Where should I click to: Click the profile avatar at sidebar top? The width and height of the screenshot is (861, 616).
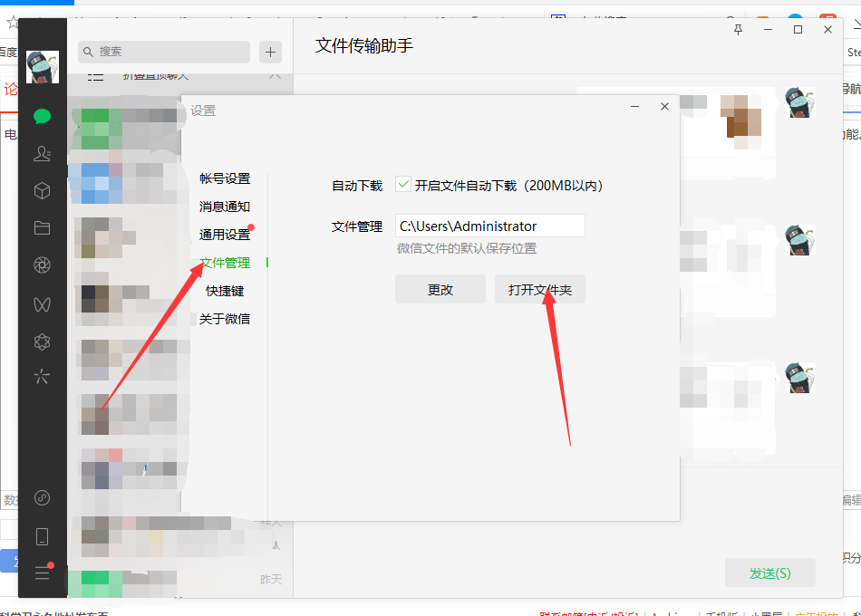tap(43, 67)
